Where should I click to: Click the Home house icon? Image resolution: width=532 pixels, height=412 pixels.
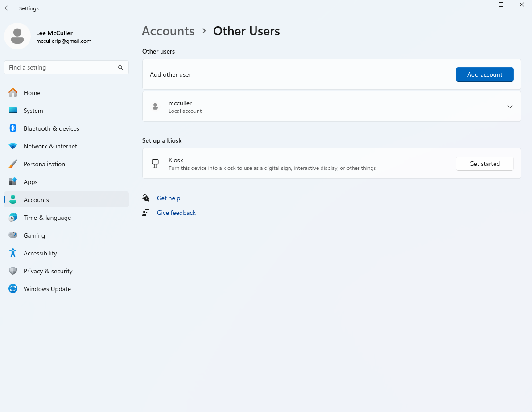tap(13, 92)
